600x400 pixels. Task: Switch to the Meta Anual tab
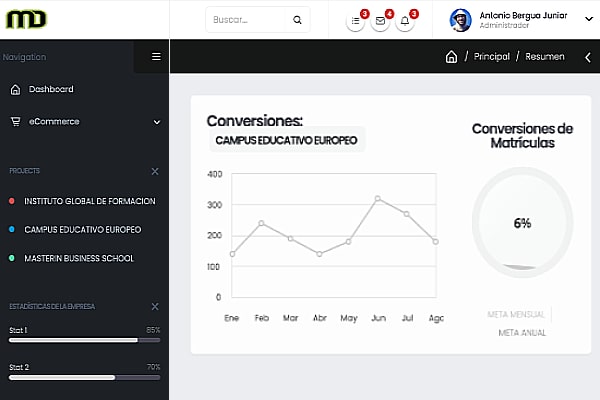pos(521,332)
